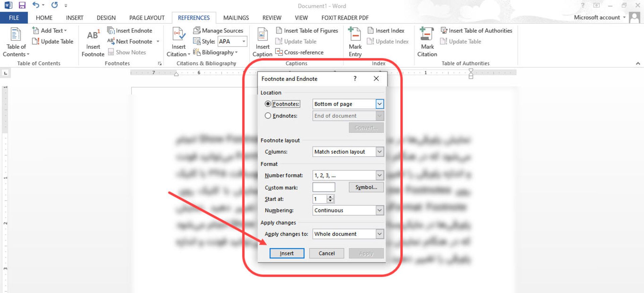Expand the Number format dropdown
Screen dimensions: 644x293
[379, 175]
